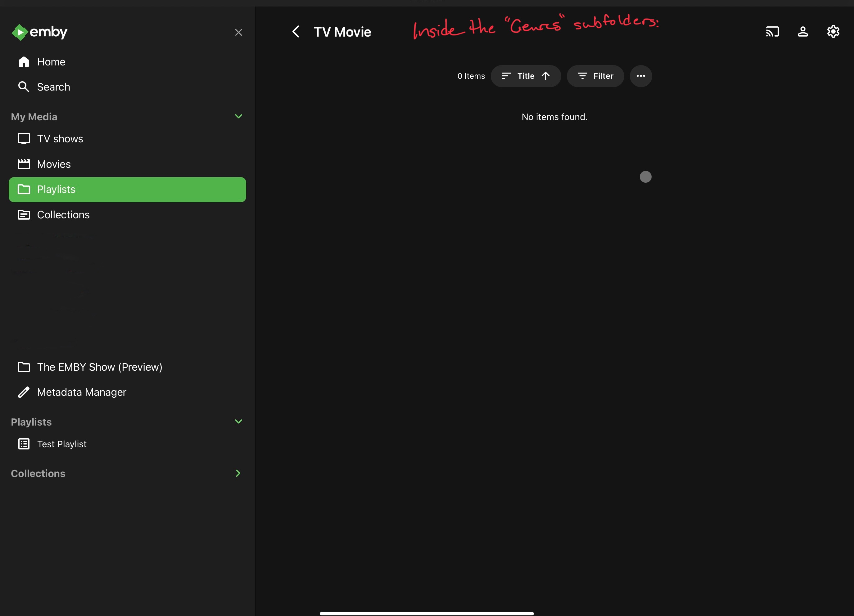Expand the Collections section chevron
The height and width of the screenshot is (616, 854).
click(238, 473)
